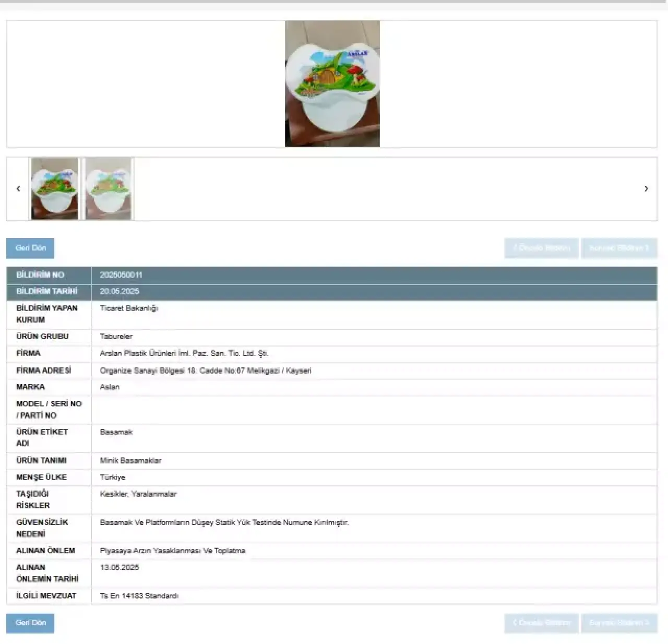
Task: Click the Piyasaya Arzın Yasaklanması measure text
Action: [x=173, y=551]
